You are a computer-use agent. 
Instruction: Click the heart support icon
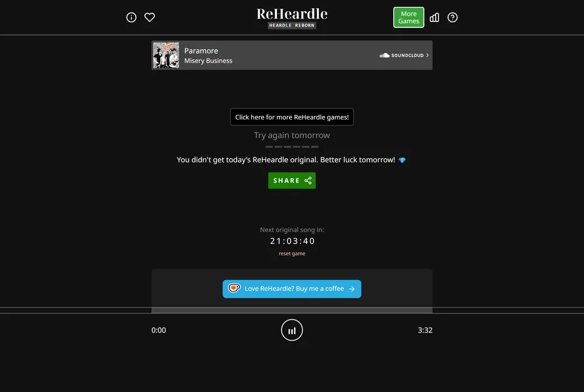pos(150,17)
